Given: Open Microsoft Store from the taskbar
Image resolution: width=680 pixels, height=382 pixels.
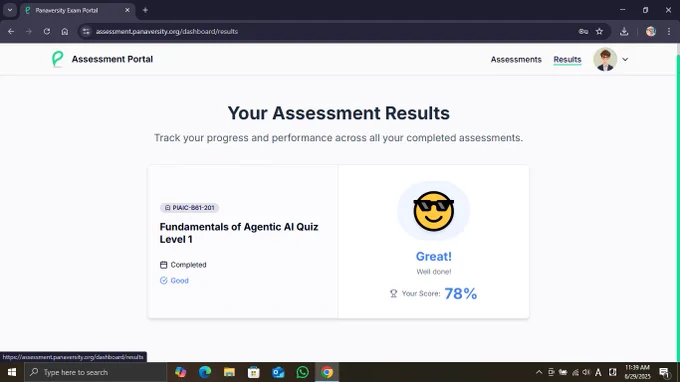Looking at the screenshot, I should pyautogui.click(x=254, y=372).
